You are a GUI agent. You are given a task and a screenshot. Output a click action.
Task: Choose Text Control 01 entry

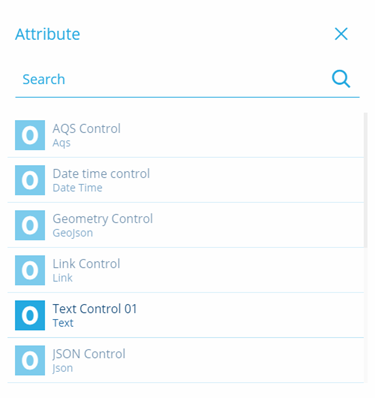pos(186,315)
